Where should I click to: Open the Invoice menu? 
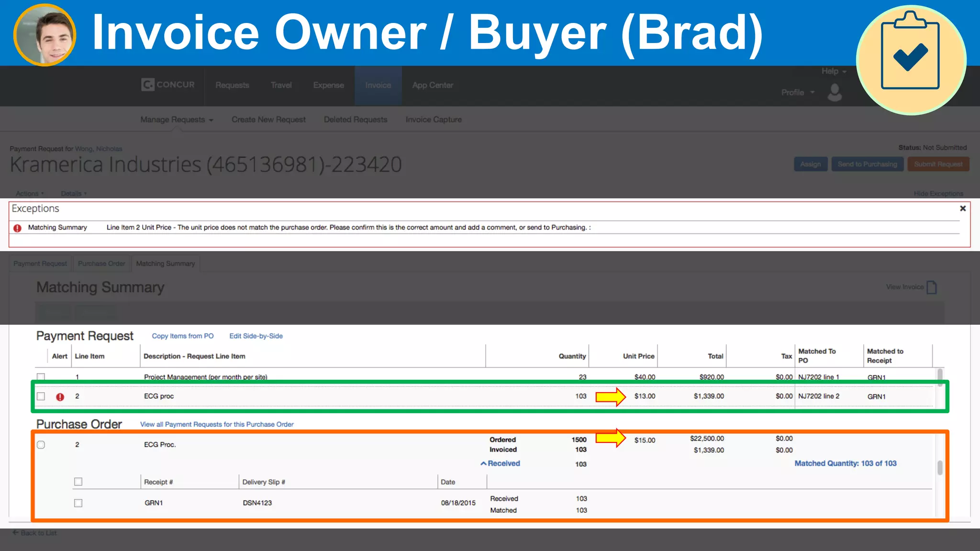pos(378,85)
